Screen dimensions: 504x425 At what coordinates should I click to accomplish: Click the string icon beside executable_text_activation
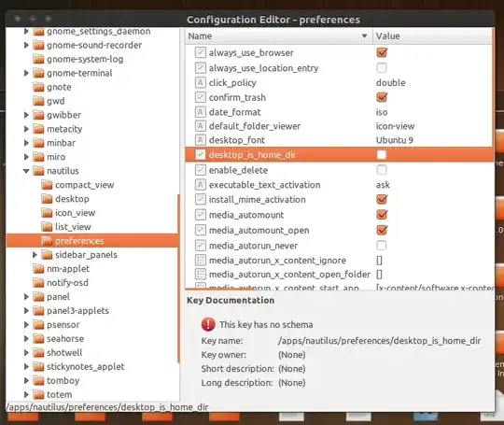[x=201, y=185]
